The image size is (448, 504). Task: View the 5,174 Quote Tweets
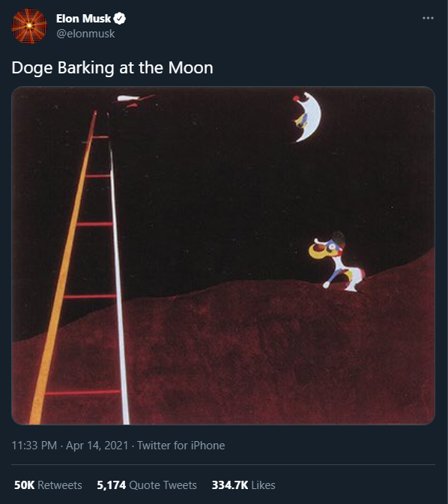point(147,485)
